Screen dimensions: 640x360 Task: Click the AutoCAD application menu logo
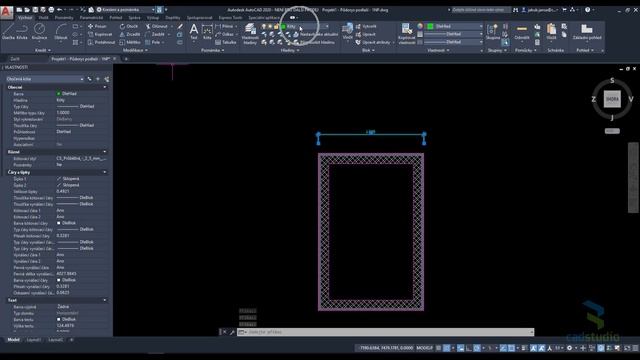7,12
